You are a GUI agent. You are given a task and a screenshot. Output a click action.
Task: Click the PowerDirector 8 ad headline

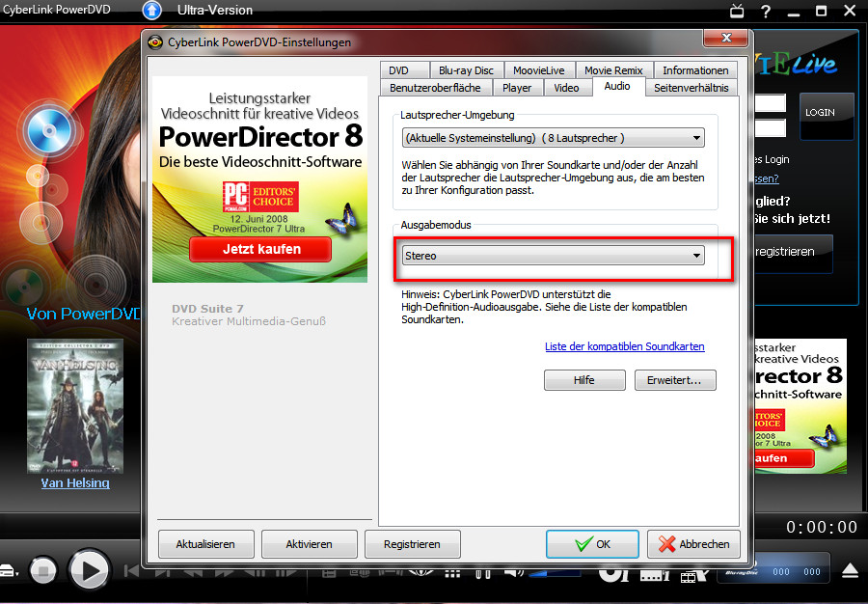pos(260,137)
